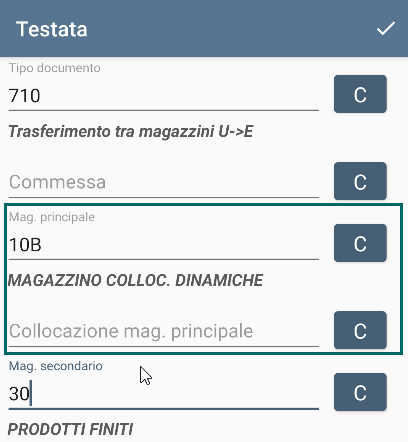Tap the Tipo documento floating label
This screenshot has width=408, height=442.
point(55,68)
